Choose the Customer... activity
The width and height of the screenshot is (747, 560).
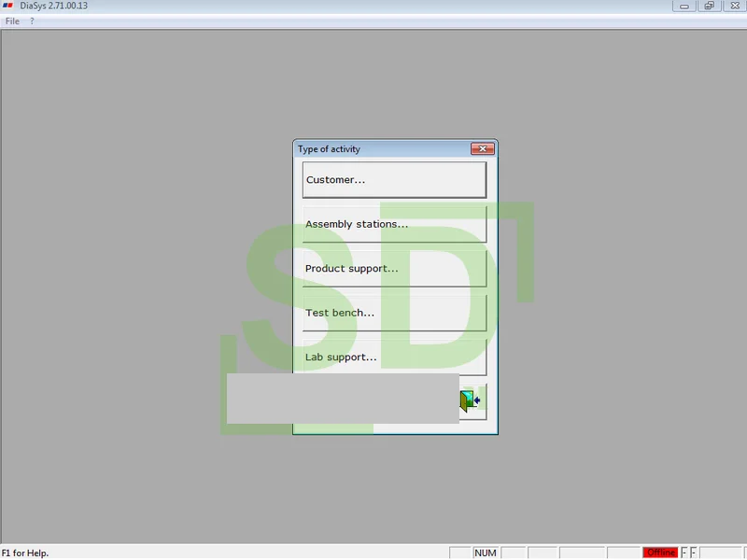(x=394, y=180)
